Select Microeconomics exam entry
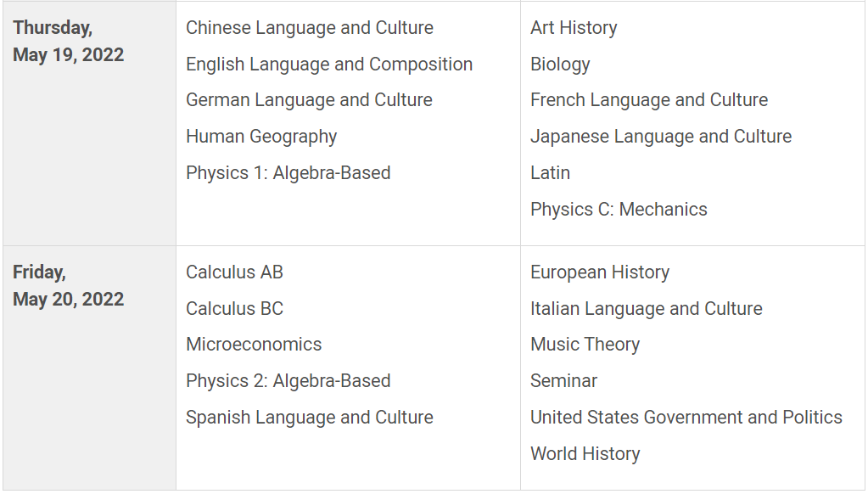This screenshot has width=868, height=494. pyautogui.click(x=254, y=345)
